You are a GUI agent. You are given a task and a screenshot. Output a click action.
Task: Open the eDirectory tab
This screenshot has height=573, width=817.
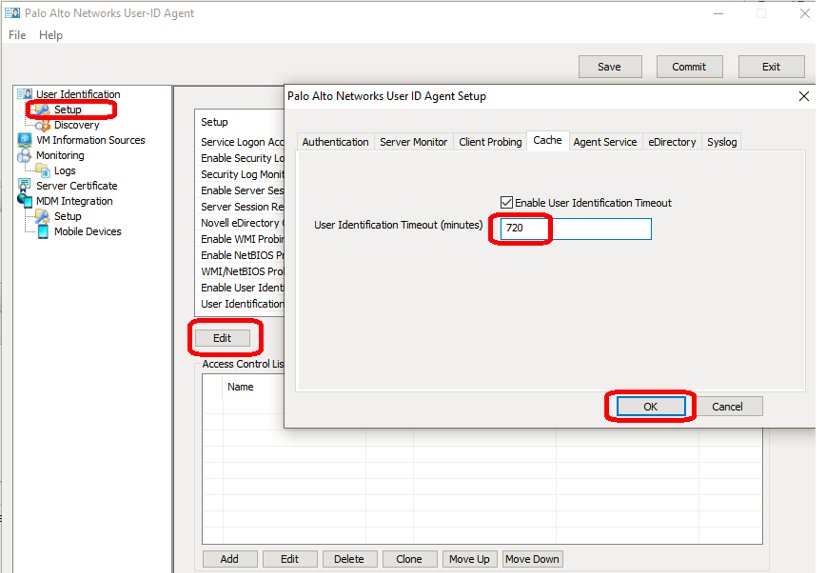(672, 142)
